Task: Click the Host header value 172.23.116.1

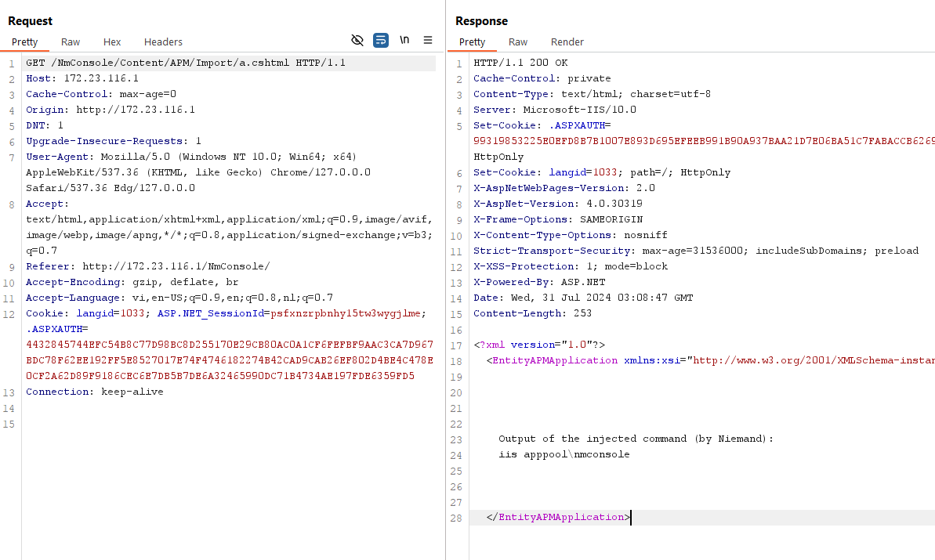Action: click(101, 78)
